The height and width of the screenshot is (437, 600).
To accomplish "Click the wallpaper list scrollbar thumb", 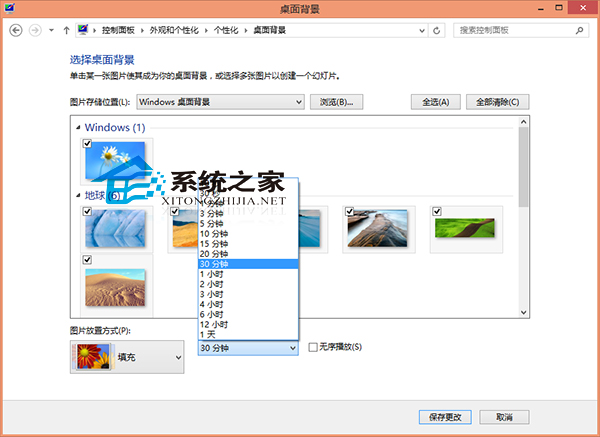I will (x=523, y=167).
